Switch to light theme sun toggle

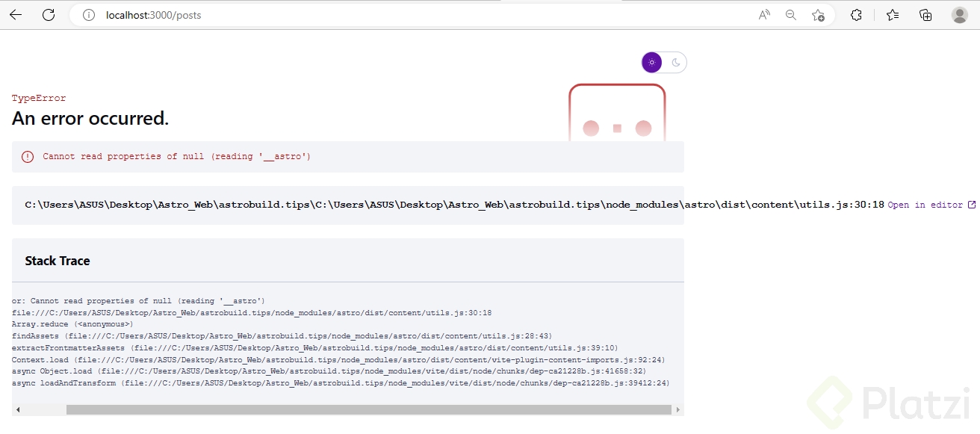click(x=652, y=63)
